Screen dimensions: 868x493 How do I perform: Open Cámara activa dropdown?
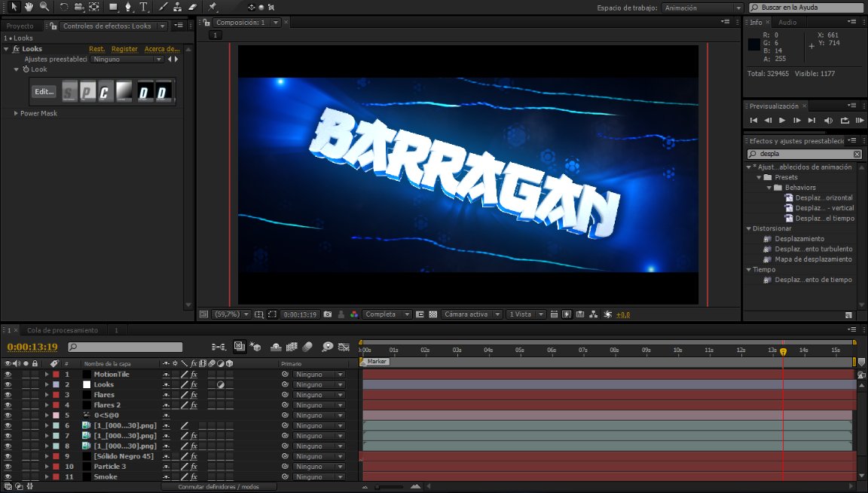point(472,314)
